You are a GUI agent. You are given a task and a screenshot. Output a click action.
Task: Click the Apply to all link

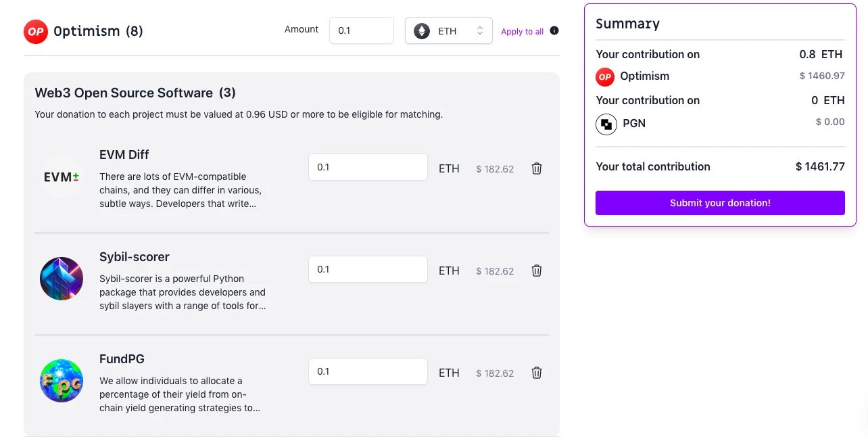(x=522, y=32)
